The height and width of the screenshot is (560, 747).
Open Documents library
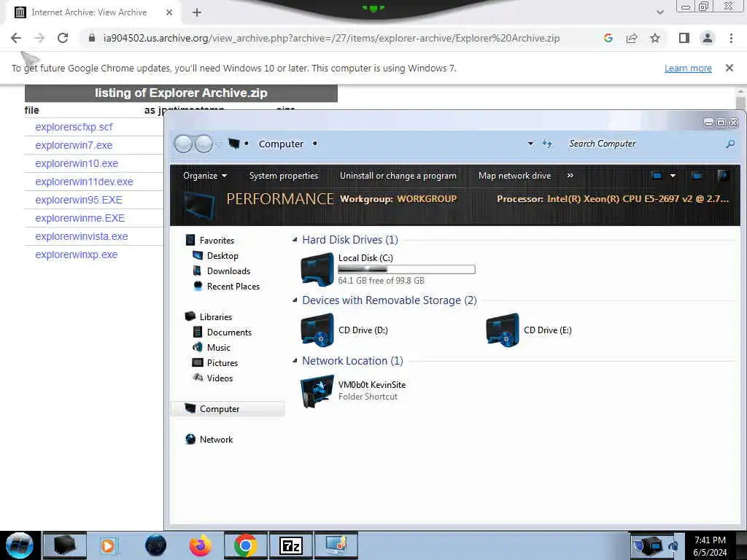229,332
